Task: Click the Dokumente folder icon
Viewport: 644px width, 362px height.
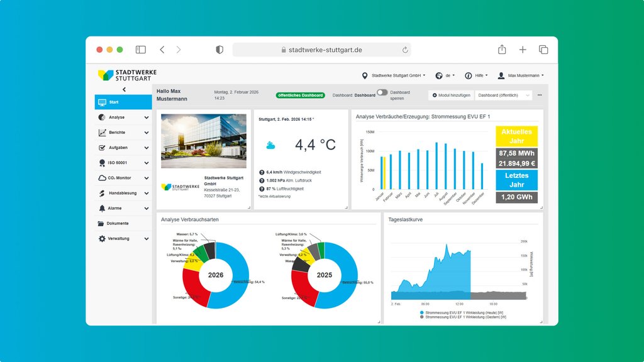Action: (x=101, y=224)
